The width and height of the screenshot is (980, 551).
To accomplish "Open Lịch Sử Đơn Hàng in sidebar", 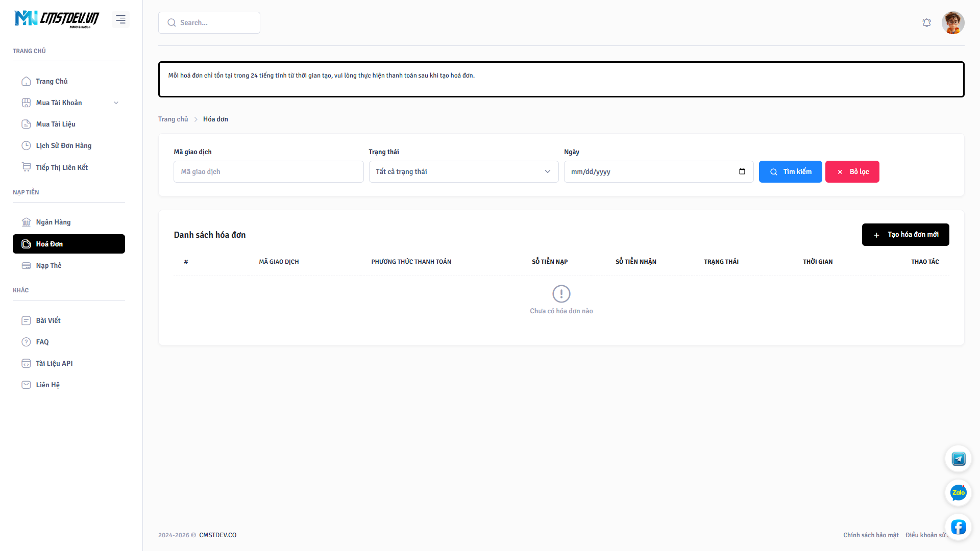I will click(63, 146).
